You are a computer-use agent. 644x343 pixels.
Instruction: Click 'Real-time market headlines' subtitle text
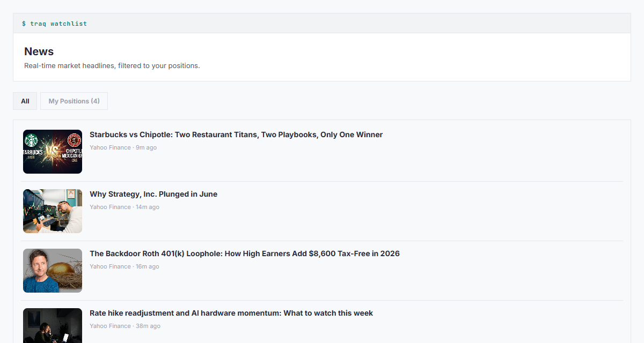(x=112, y=66)
